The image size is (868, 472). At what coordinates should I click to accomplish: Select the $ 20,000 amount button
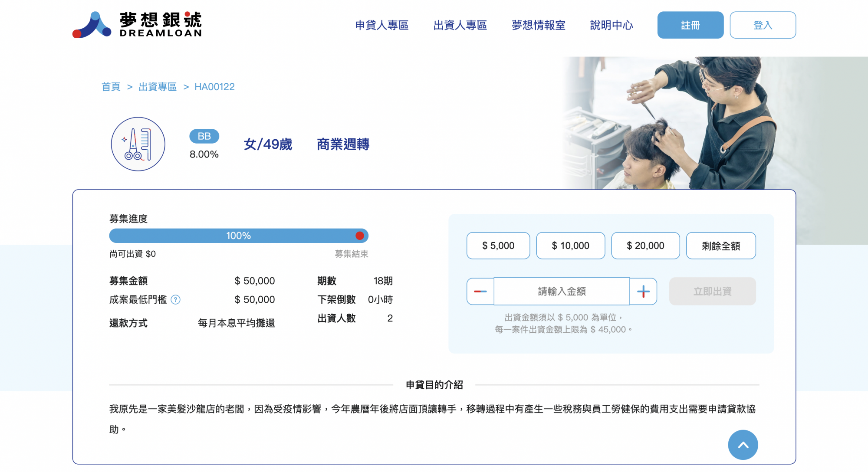point(645,246)
